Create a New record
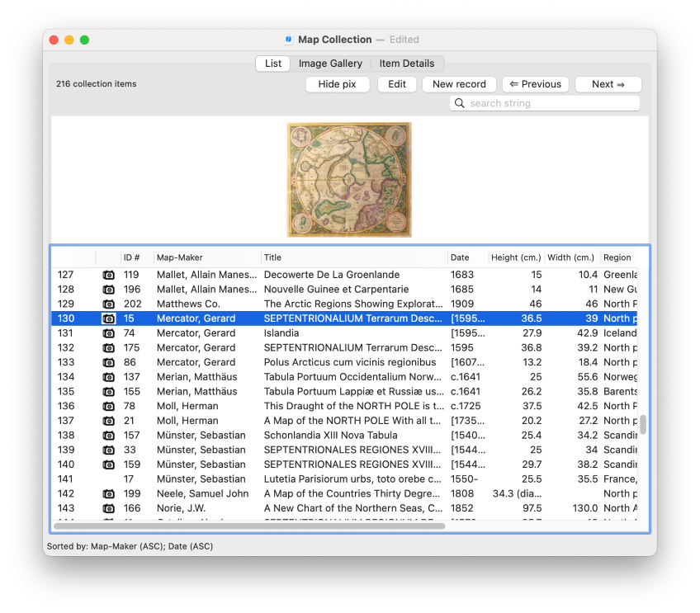700x613 pixels. 459,84
